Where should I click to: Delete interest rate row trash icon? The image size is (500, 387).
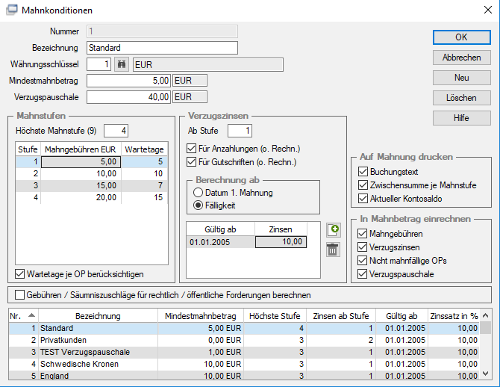(x=333, y=250)
